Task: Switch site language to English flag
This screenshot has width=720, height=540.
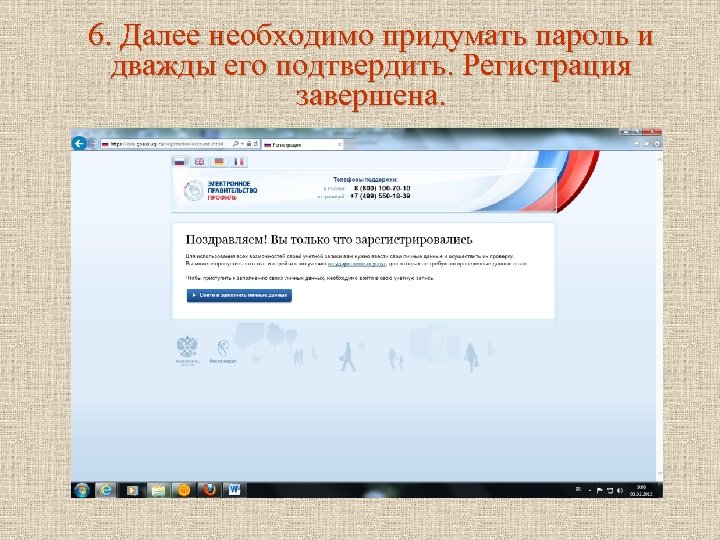Action: 199,162
